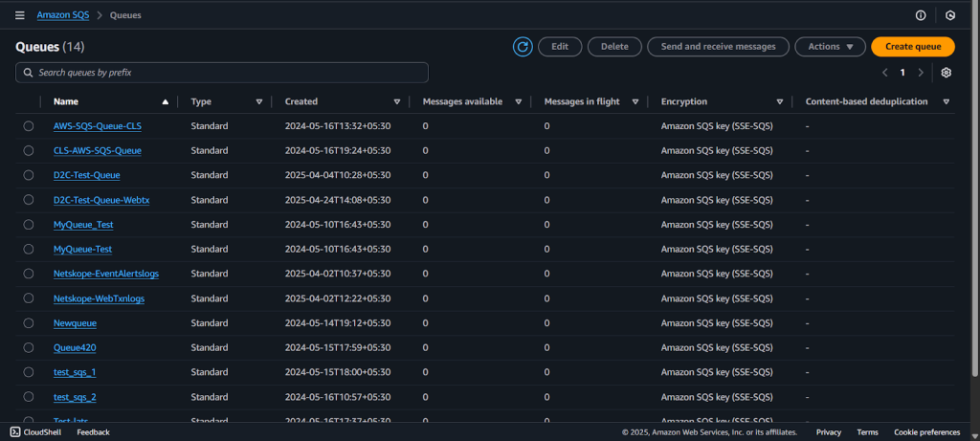The height and width of the screenshot is (441, 980).
Task: Click the Edit button
Action: pyautogui.click(x=560, y=47)
